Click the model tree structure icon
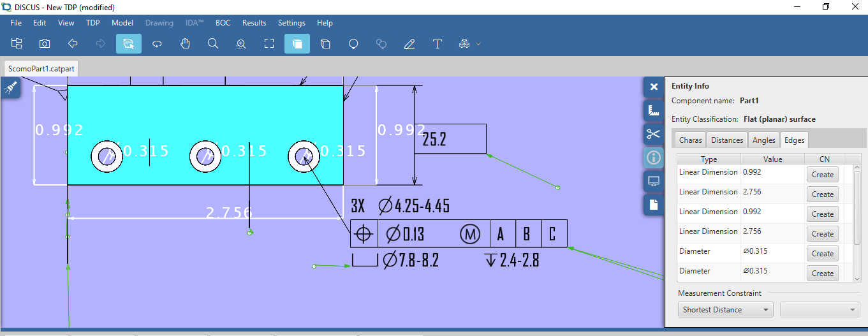The height and width of the screenshot is (336, 868). tap(17, 43)
